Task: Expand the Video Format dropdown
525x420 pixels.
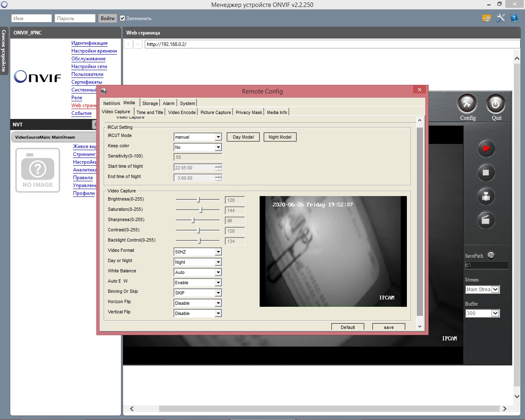Action: 218,252
